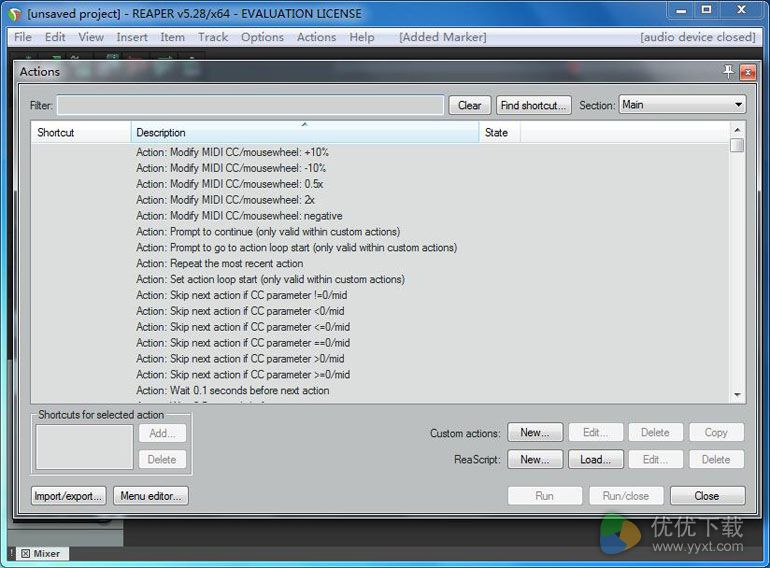Click the Clear filter button

coord(469,105)
